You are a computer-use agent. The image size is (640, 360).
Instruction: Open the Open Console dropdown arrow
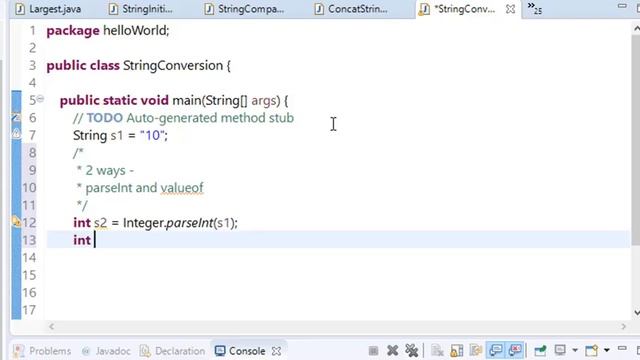click(607, 351)
